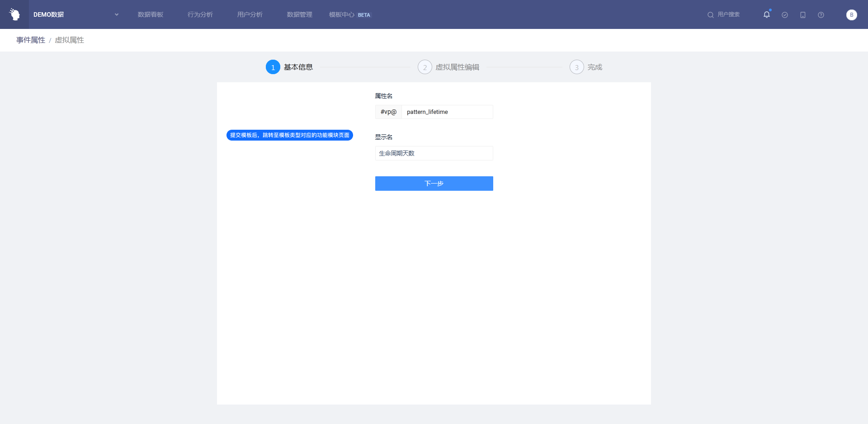The width and height of the screenshot is (868, 424).
Task: Open the 用户分析 menu
Action: [250, 14]
